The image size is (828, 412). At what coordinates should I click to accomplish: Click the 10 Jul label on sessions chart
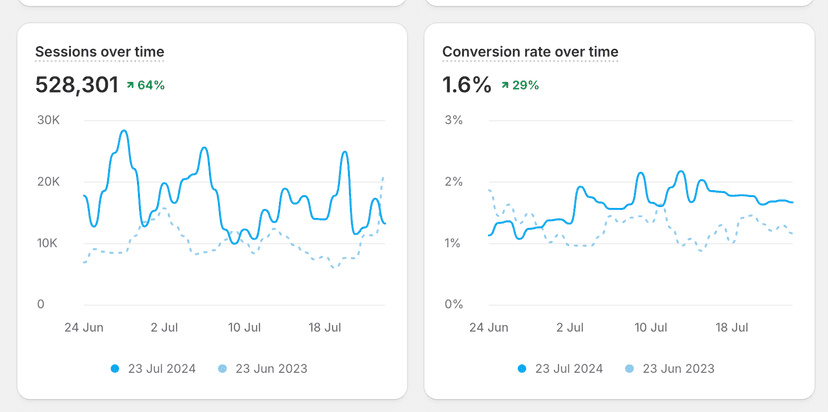tap(244, 327)
